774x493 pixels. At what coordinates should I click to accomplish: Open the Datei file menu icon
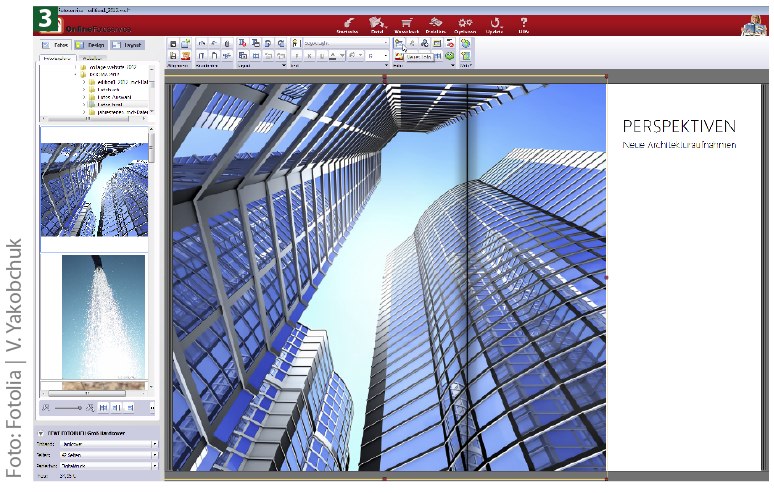pos(377,25)
